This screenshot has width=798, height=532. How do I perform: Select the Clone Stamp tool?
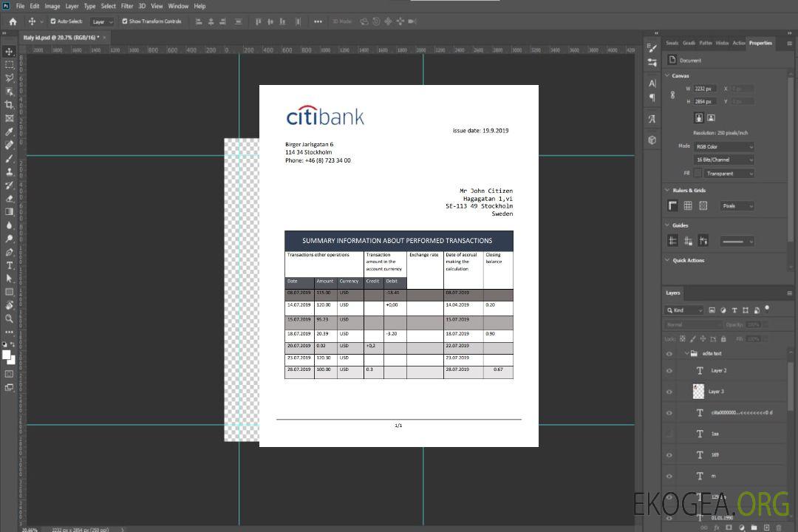9,171
